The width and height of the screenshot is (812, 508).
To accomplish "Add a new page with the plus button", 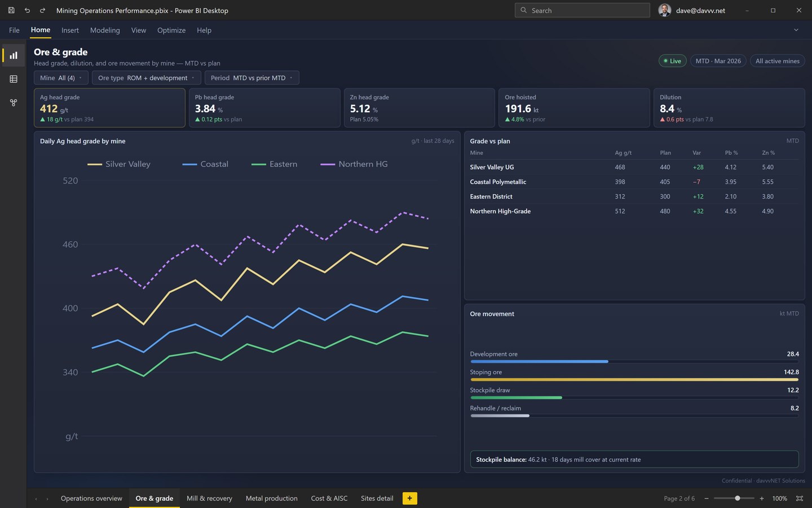I will tap(409, 498).
